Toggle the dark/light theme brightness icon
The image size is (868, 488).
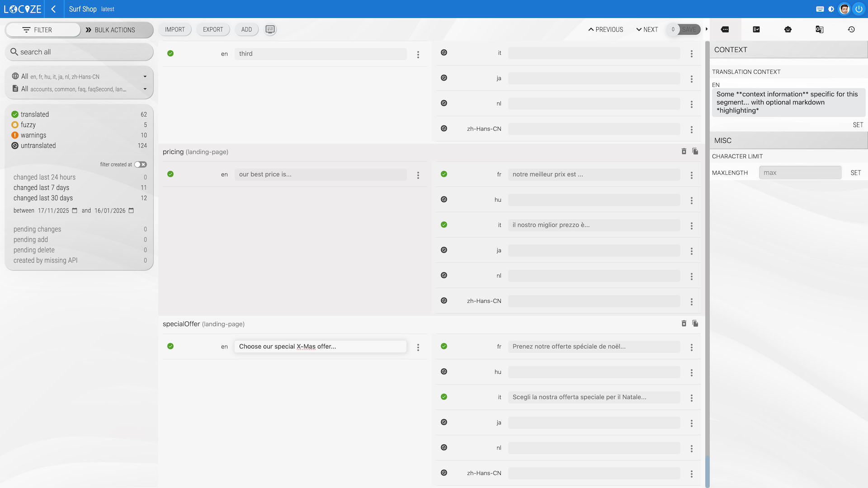[831, 9]
